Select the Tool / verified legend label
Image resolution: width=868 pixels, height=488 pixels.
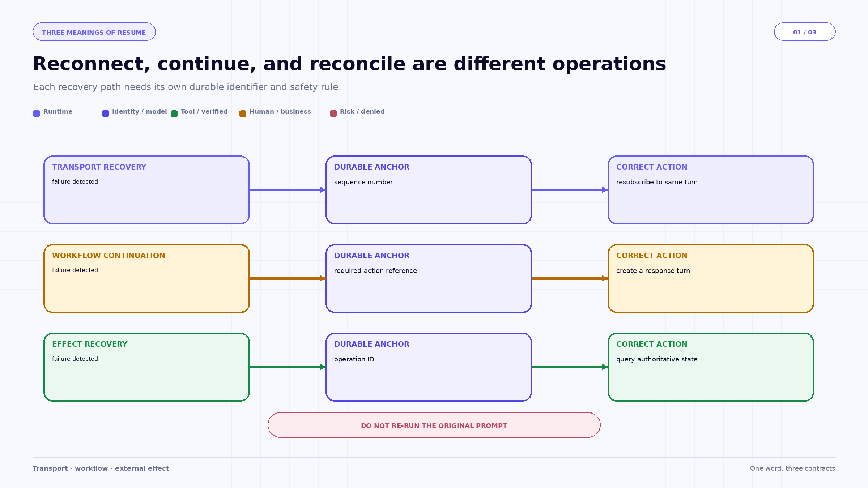(204, 111)
